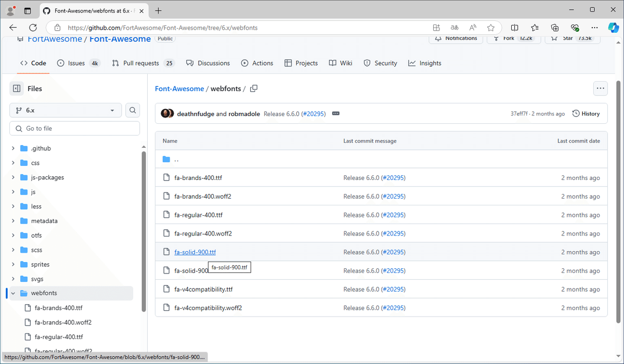624x364 pixels.
Task: Expand commit message ellipsis icon
Action: click(335, 113)
